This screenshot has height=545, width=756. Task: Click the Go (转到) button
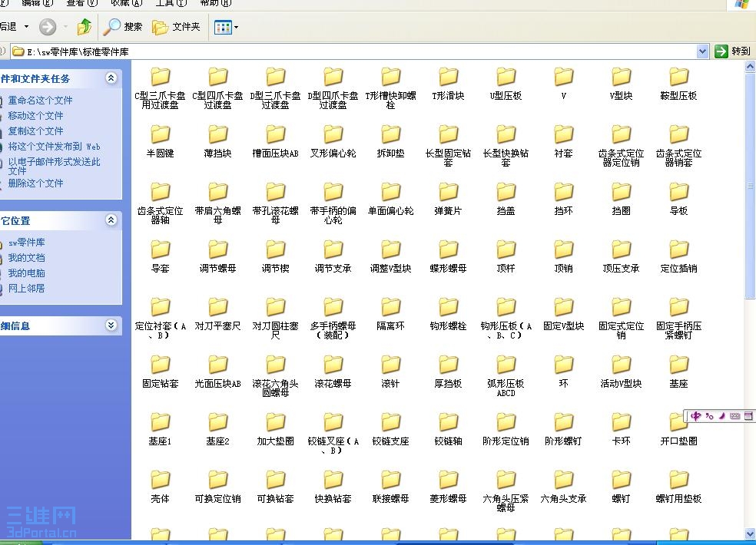733,51
